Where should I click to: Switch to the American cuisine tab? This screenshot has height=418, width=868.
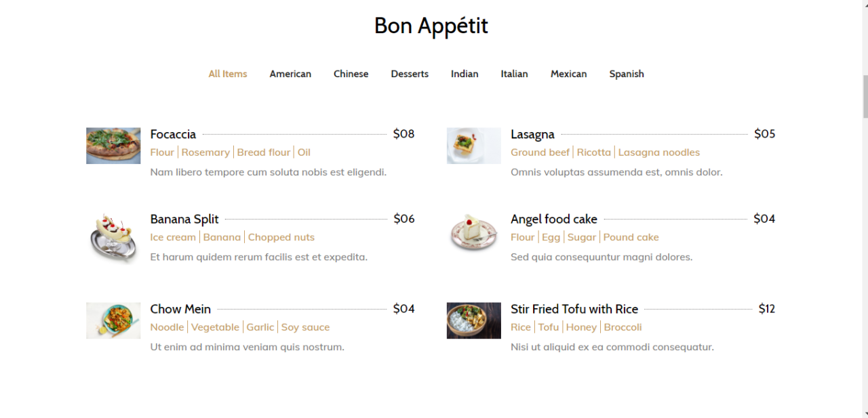pyautogui.click(x=290, y=73)
